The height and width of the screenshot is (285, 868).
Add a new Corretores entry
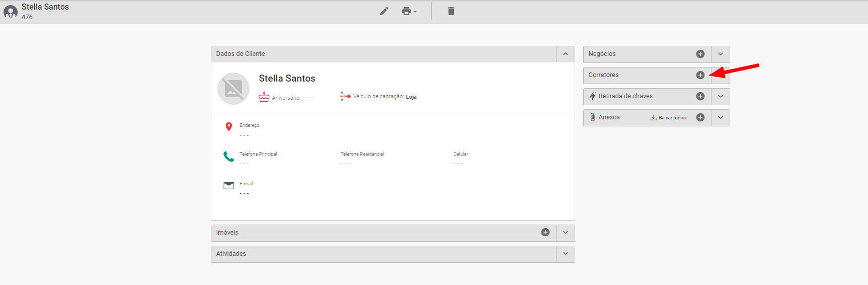click(700, 75)
